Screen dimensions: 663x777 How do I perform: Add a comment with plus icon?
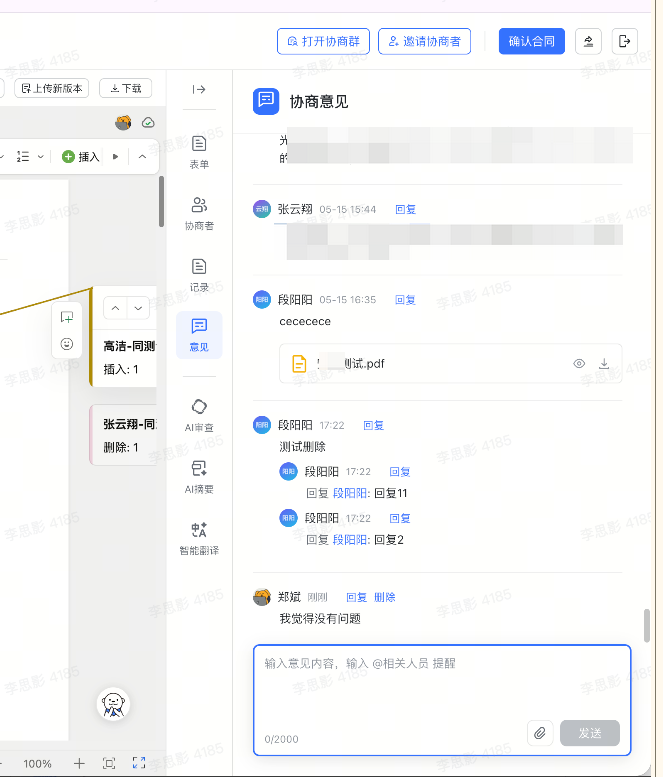67,317
